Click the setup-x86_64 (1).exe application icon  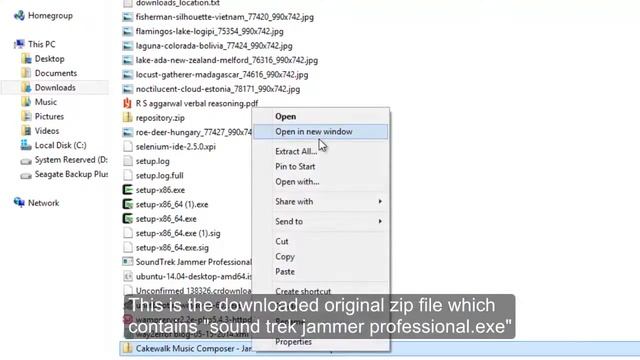click(128, 204)
